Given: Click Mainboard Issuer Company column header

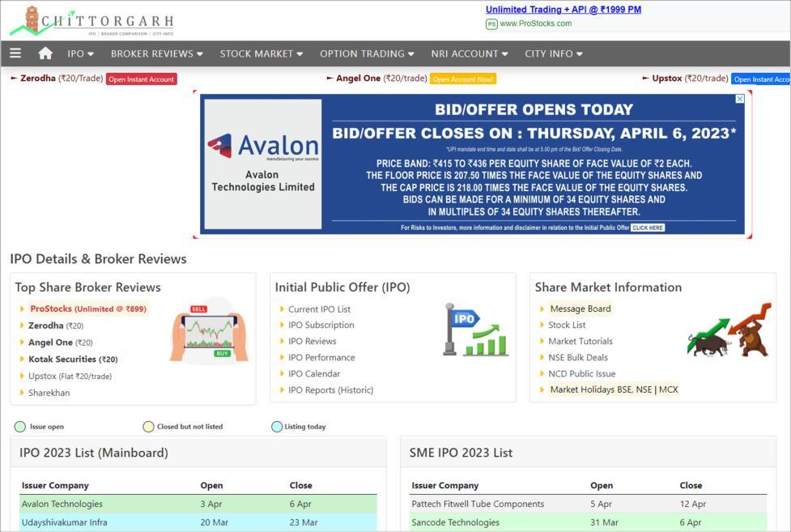Looking at the screenshot, I should point(55,486).
